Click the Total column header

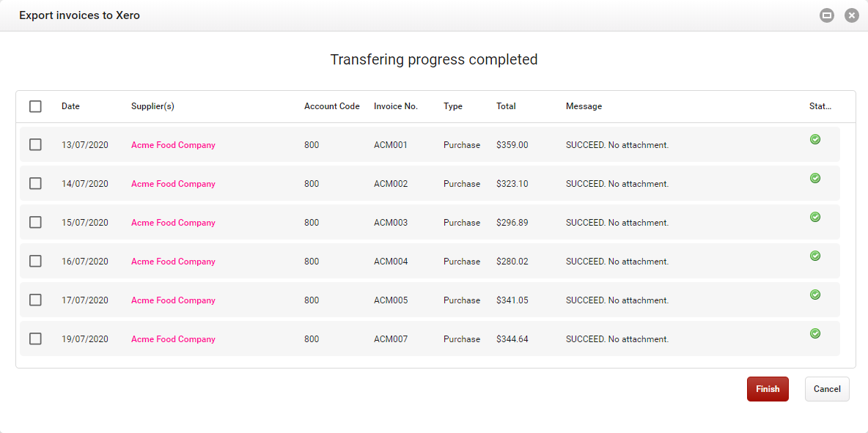506,106
